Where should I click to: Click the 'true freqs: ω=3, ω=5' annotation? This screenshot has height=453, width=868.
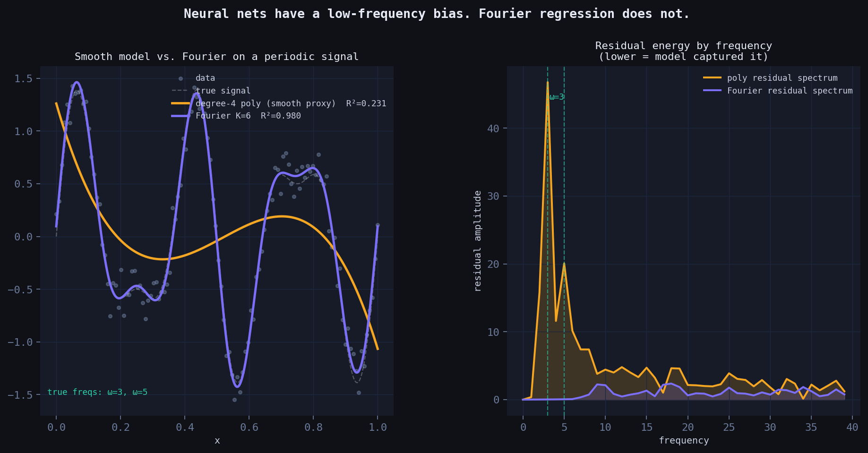(x=97, y=392)
